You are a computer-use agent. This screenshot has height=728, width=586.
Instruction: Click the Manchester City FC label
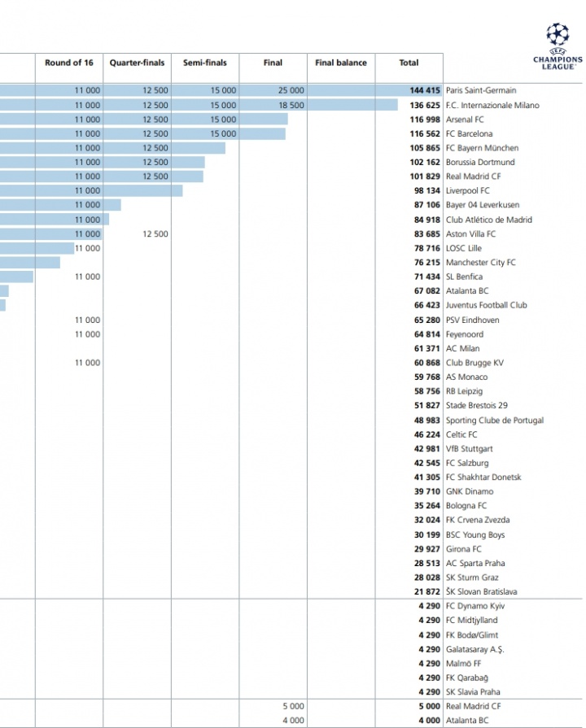[x=480, y=263]
